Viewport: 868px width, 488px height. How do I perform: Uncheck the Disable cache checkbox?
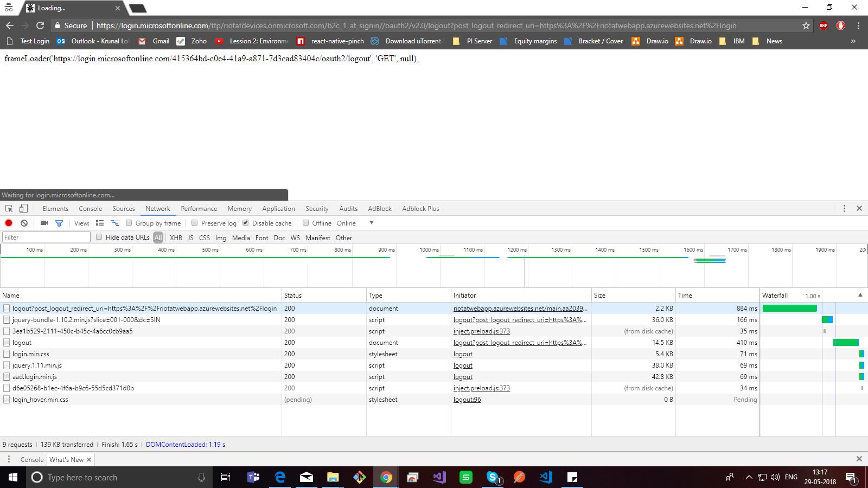coord(245,223)
